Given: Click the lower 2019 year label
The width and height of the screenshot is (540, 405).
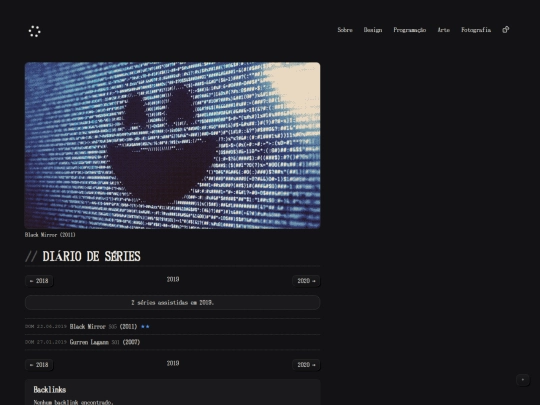Looking at the screenshot, I should click(x=173, y=363).
